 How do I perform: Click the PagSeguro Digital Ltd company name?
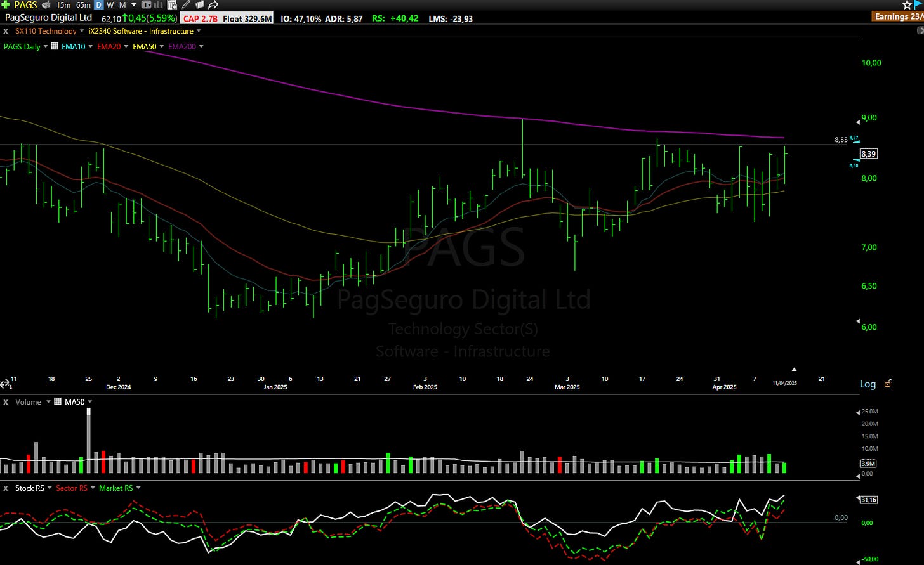pos(48,18)
